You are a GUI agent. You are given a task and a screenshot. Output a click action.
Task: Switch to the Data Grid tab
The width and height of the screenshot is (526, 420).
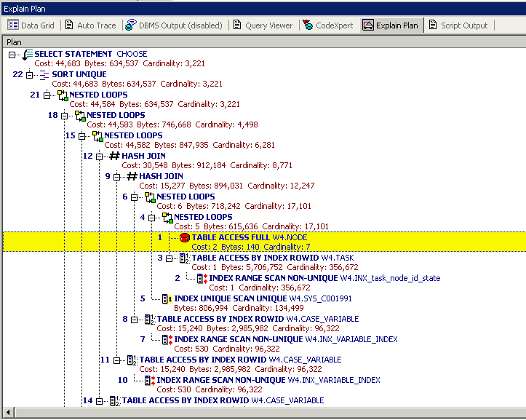[x=31, y=25]
